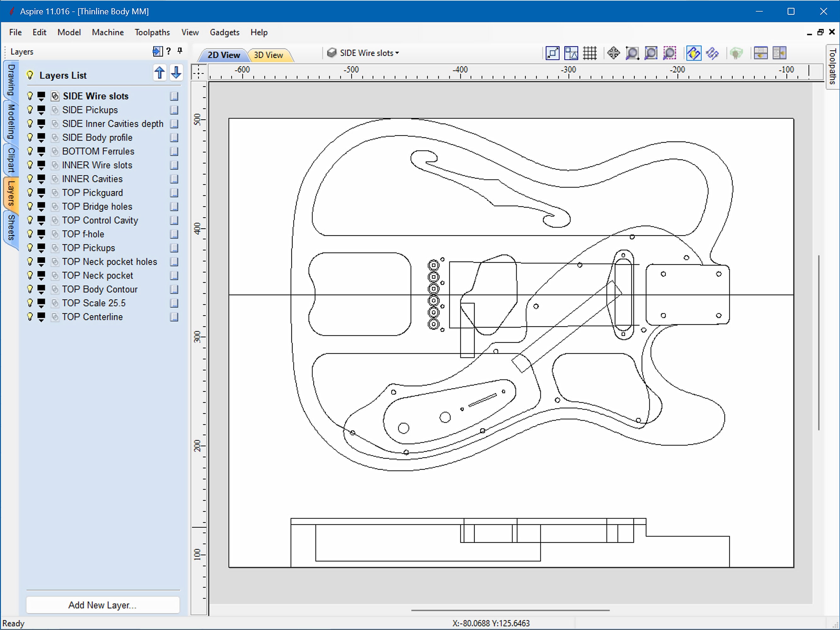Open the help question mark icon

pyautogui.click(x=168, y=52)
